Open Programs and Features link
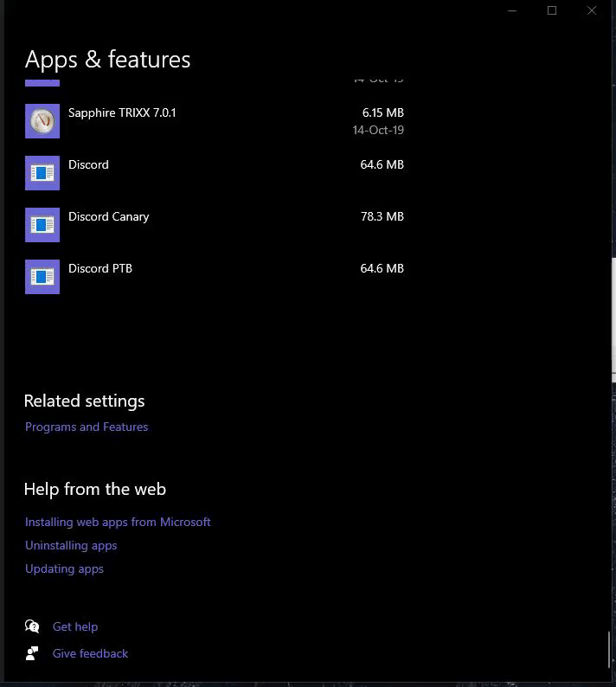 point(87,427)
